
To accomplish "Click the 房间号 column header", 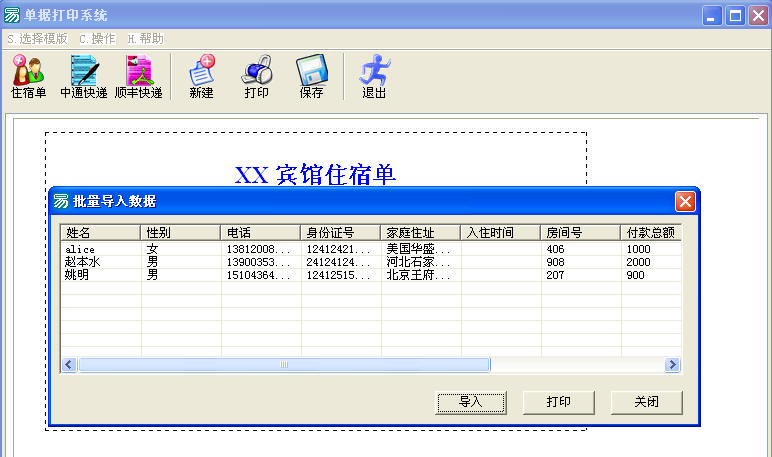I will (x=580, y=232).
